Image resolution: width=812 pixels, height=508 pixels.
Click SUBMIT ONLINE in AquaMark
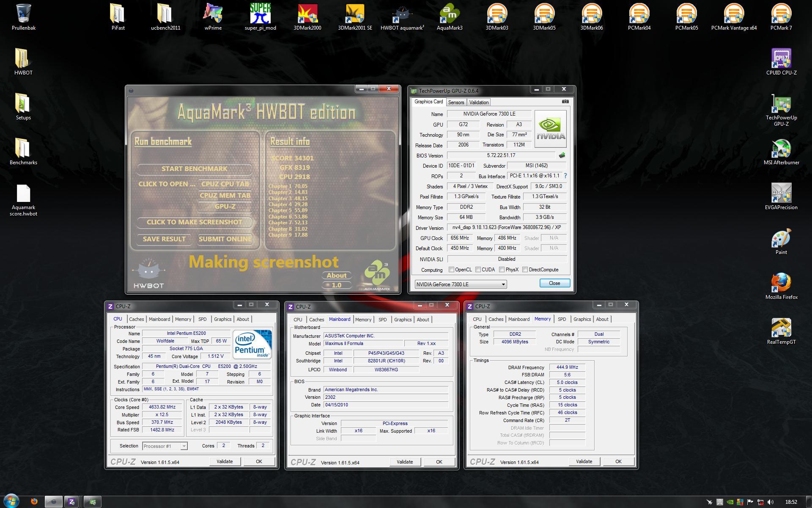point(225,239)
